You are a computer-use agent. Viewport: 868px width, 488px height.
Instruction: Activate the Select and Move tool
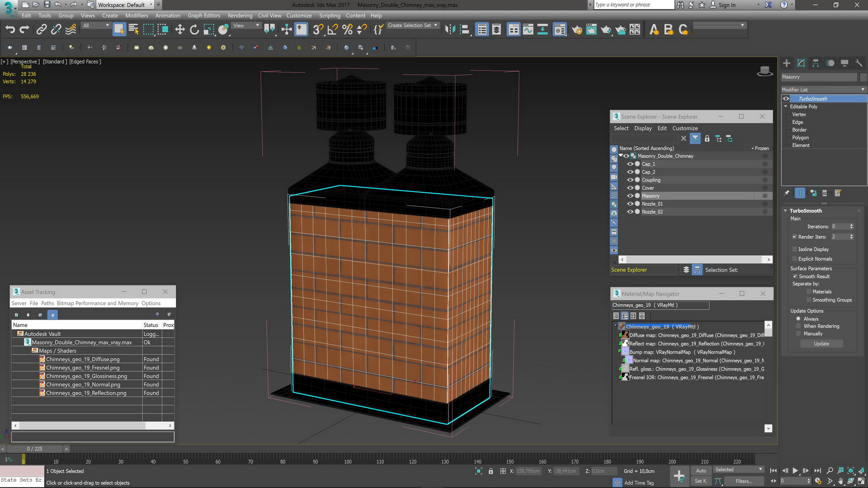180,30
